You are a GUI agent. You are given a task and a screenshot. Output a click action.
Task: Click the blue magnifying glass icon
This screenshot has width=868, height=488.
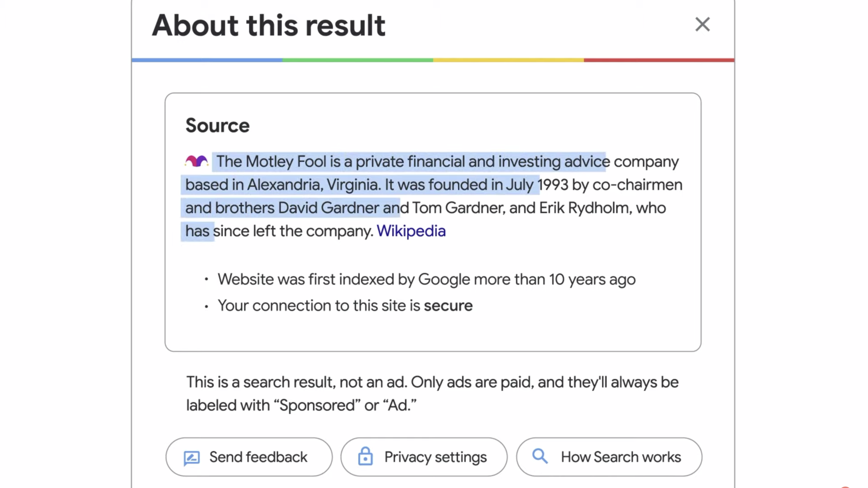(540, 457)
